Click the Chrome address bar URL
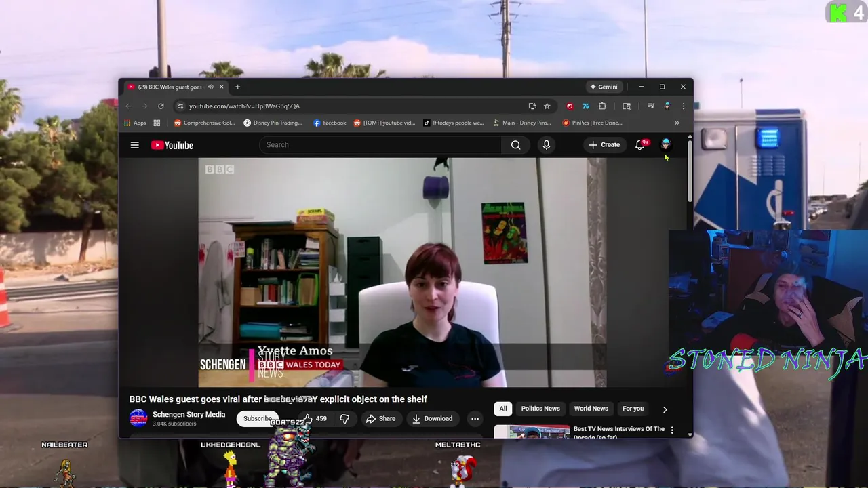 (x=244, y=106)
